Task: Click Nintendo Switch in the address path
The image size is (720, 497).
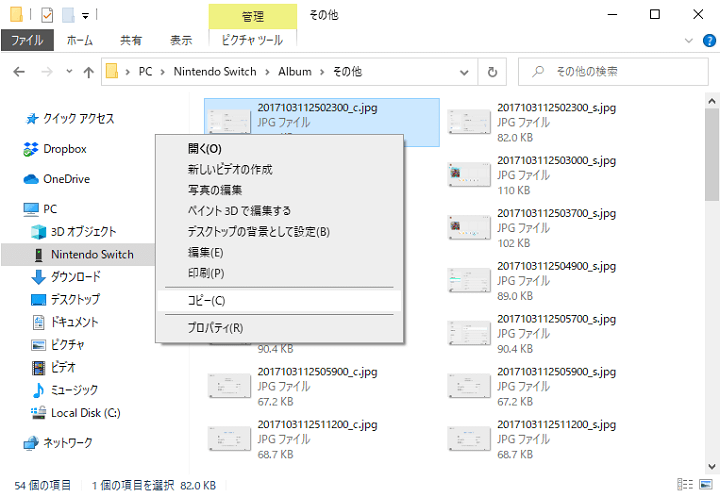Action: click(215, 72)
